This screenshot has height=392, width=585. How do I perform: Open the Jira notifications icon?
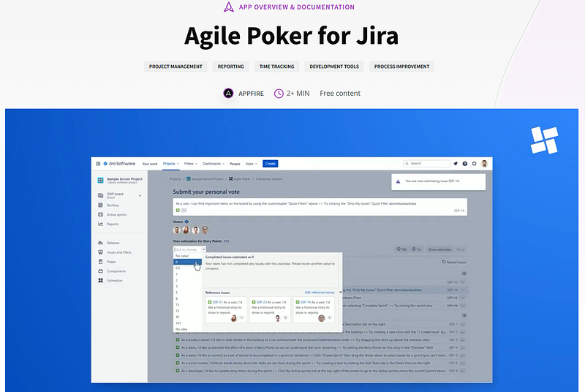point(456,163)
